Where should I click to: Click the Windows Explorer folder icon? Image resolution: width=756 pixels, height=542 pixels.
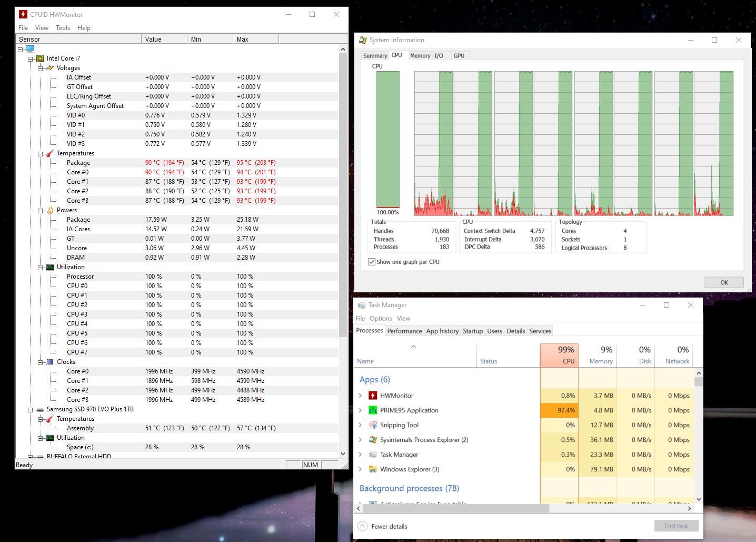[373, 469]
